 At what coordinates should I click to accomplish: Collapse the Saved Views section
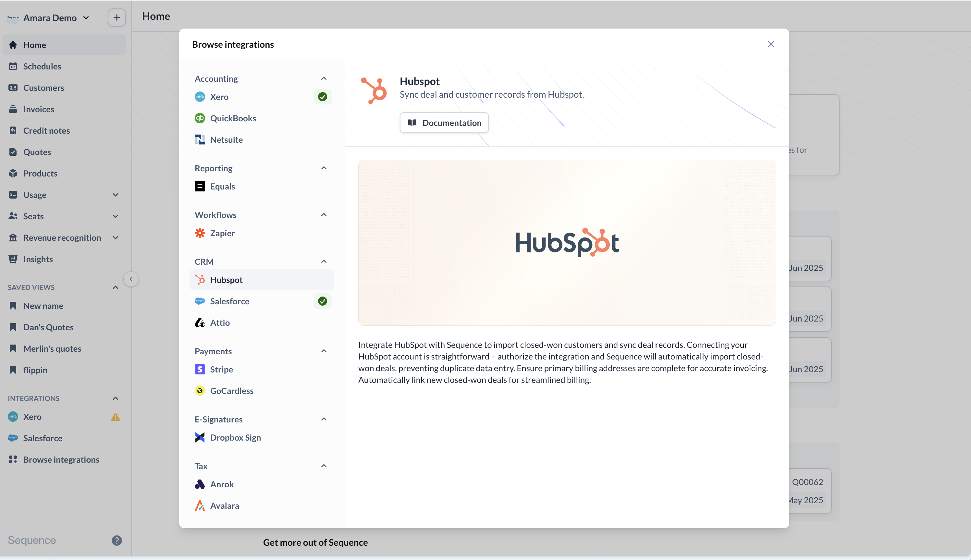point(116,287)
